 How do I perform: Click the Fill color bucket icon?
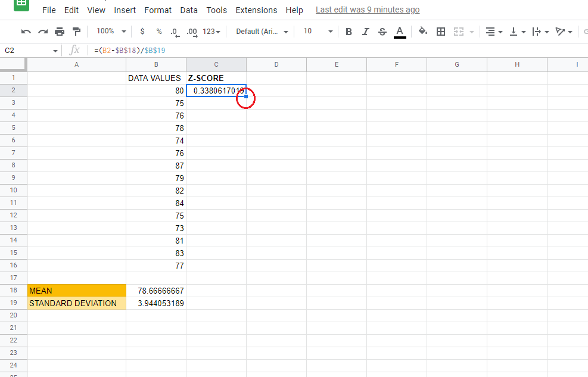tap(423, 31)
